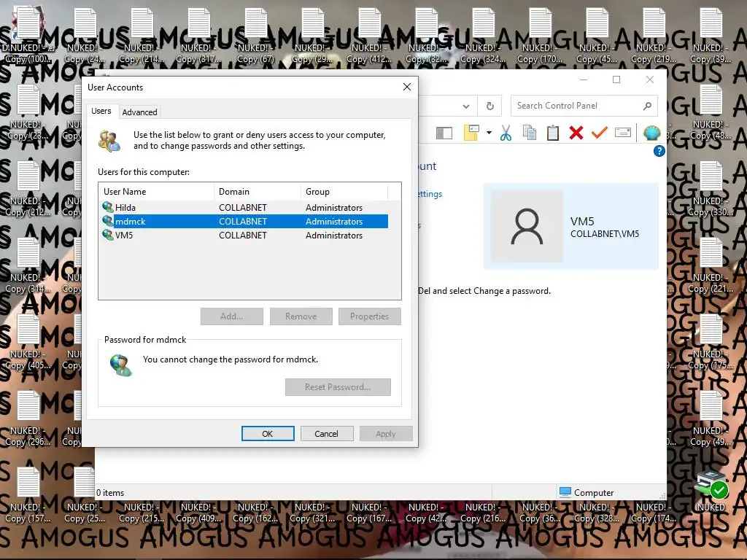Click Cancel in User Accounts dialog
Screen dimensions: 747x560
coord(326,434)
